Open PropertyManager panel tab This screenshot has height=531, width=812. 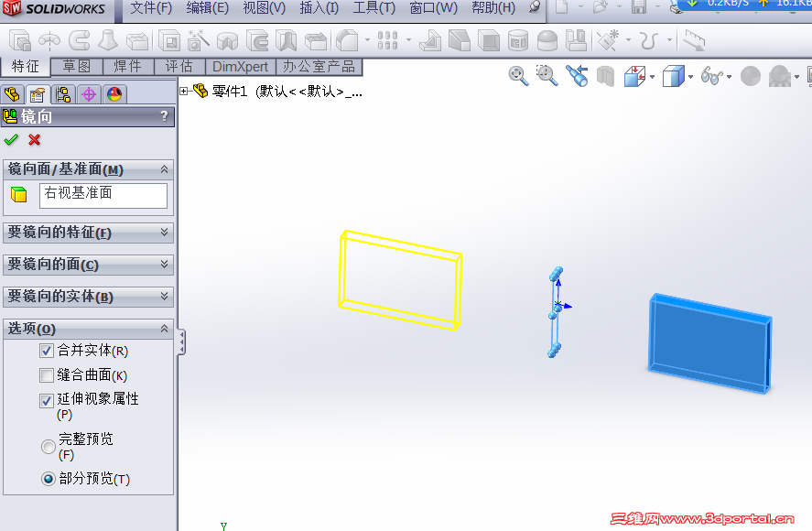(38, 94)
